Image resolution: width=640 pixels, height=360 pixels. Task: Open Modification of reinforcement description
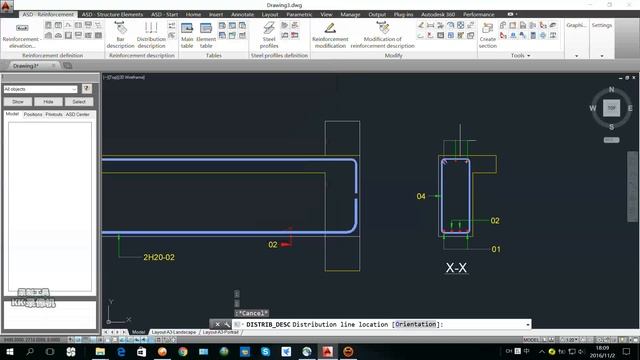382,35
